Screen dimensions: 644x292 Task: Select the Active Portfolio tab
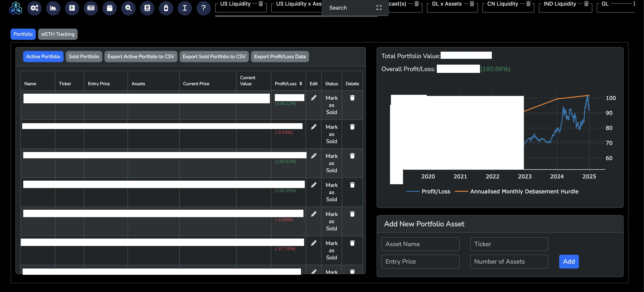43,56
